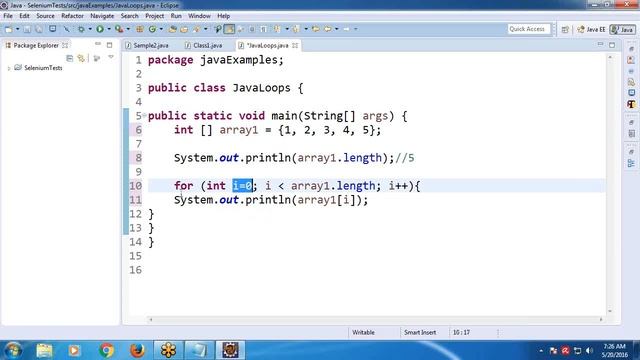This screenshot has height=360, width=640.
Task: Click the Run Last Tool icon
Action: click(x=119, y=29)
